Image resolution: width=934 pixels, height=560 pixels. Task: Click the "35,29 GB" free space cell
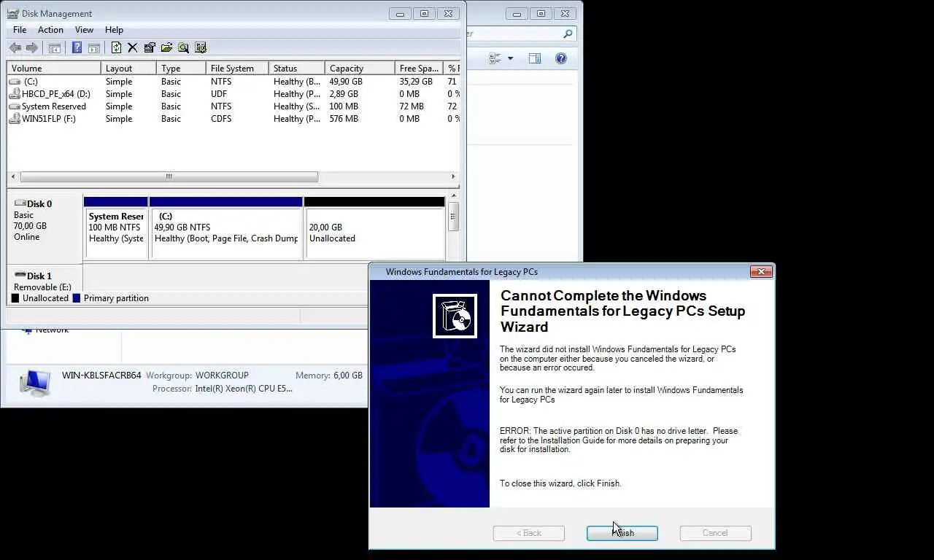(x=416, y=82)
